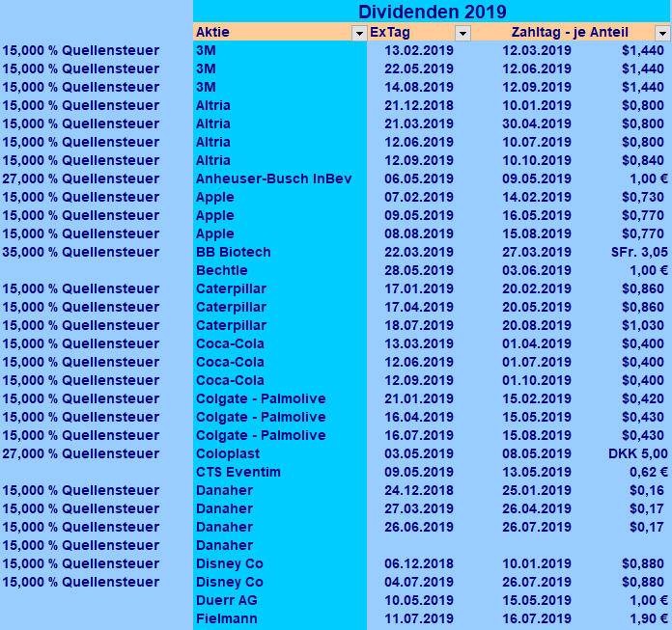Open the Aktie column filter dropdown
The height and width of the screenshot is (630, 672).
pyautogui.click(x=359, y=33)
